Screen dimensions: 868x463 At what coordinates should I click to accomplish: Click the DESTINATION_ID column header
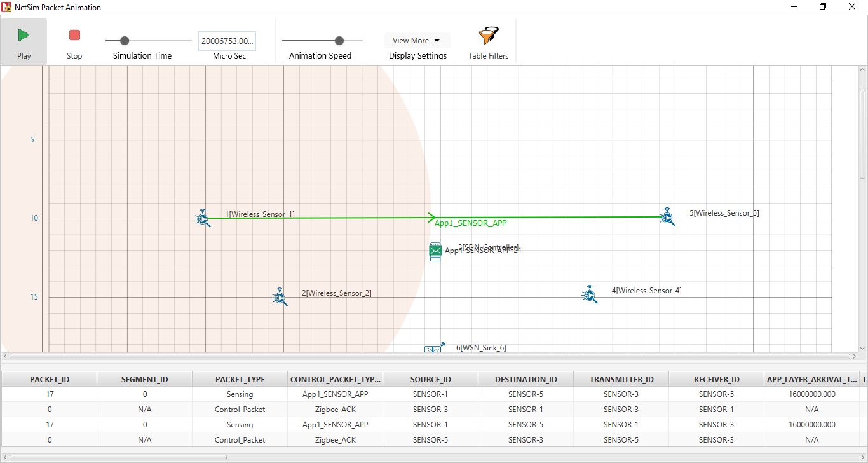point(526,379)
